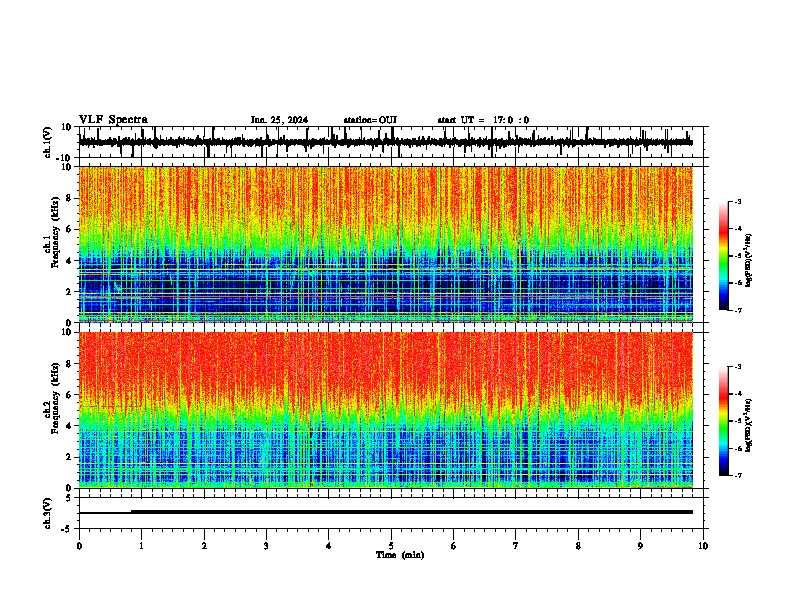The width and height of the screenshot is (792, 612).
Task: Click time axis tick label "2"
Action: pos(204,546)
